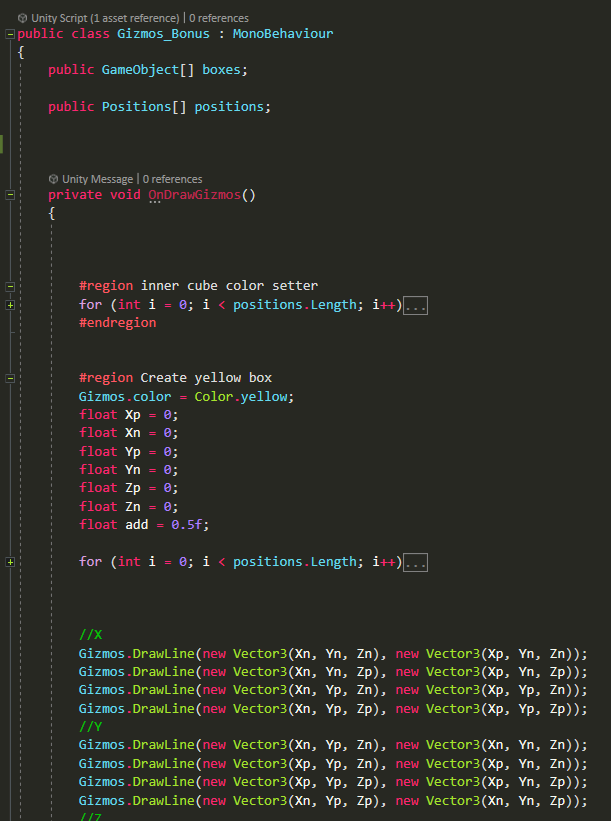Show references for the Gizmos_Bonus class
Image resolution: width=611 pixels, height=821 pixels.
coord(218,18)
